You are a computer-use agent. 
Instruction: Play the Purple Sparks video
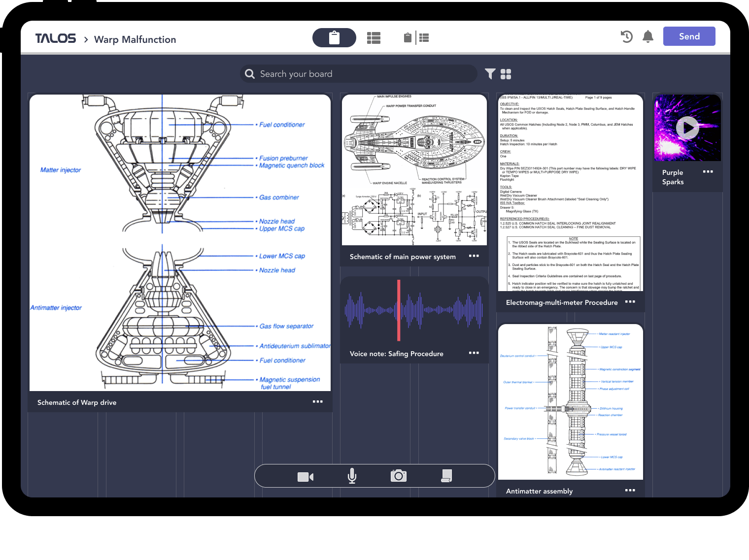pyautogui.click(x=687, y=128)
